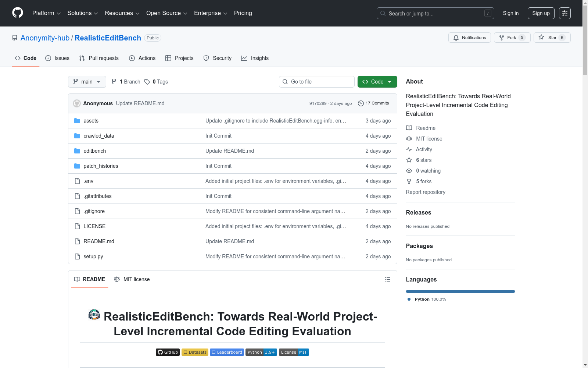Image resolution: width=588 pixels, height=368 pixels.
Task: Click the commit history clock icon
Action: pyautogui.click(x=361, y=103)
